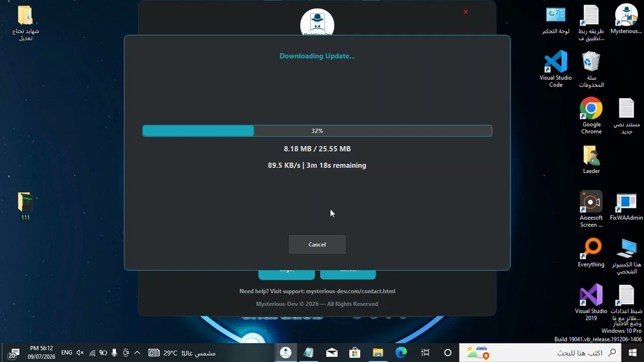
Task: Open the Recycle Bin سلة المحذوفات
Action: pos(591,69)
